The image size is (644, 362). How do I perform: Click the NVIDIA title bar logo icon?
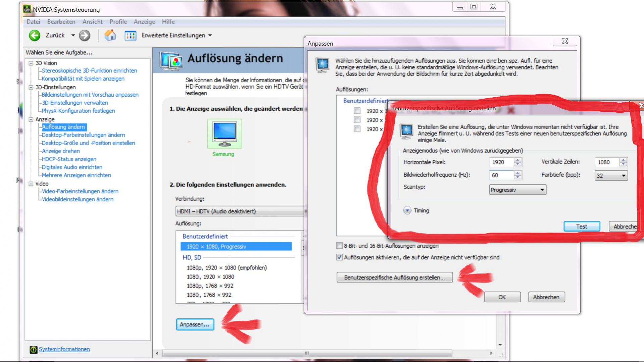click(x=27, y=9)
